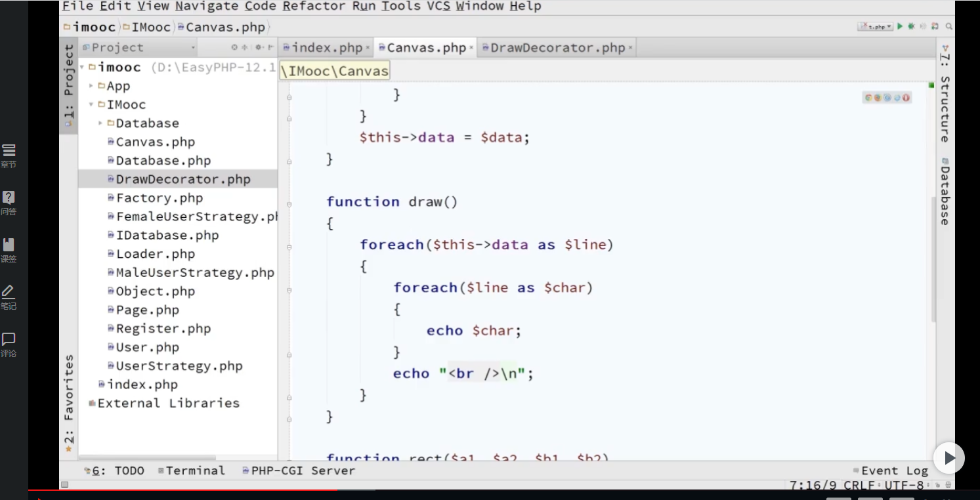Open preview in Safari browser icon
Viewport: 980px width, 500px height.
pos(887,98)
